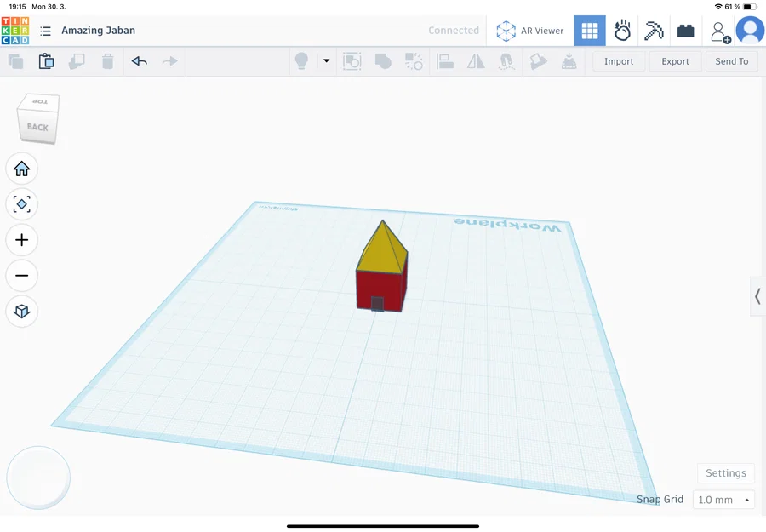This screenshot has width=766, height=532.
Task: Click the Paste icon
Action: click(47, 60)
